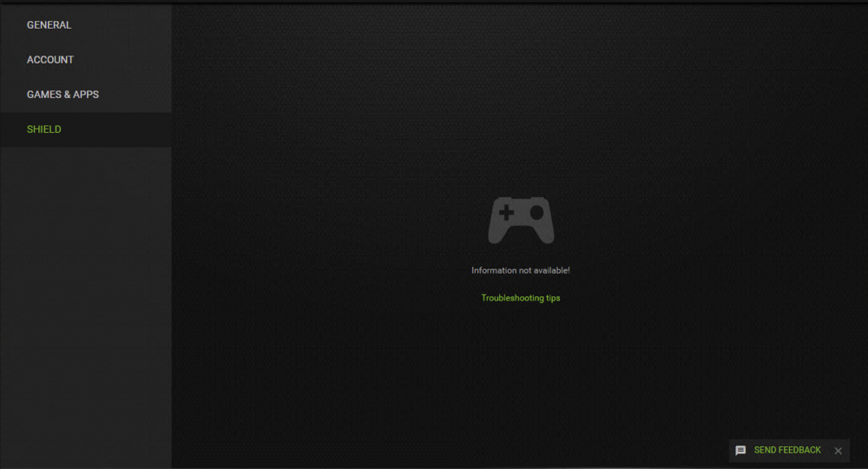The width and height of the screenshot is (868, 469).
Task: Click the 'Information not available!' message
Action: click(520, 270)
